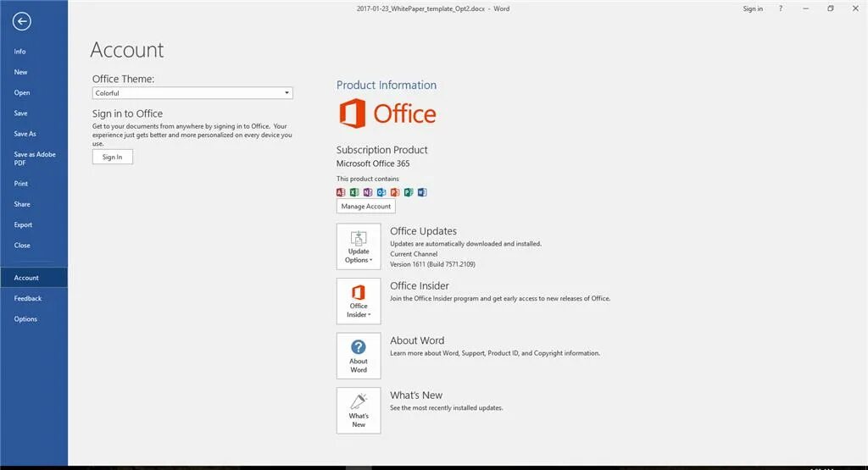Click 'Join the Office Insider program' text
Screen dimensions: 868x470
[x=500, y=299]
